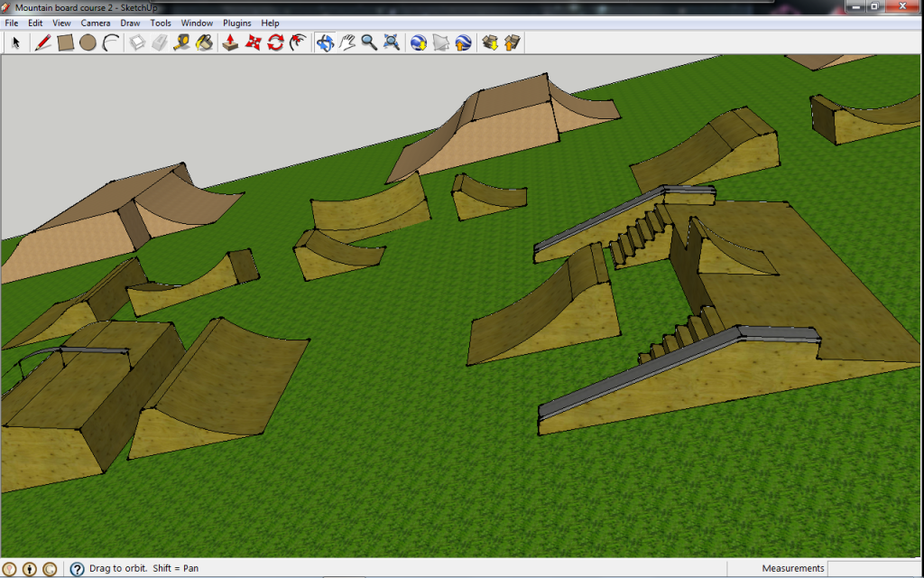Open the Camera menu
The image size is (924, 578).
click(96, 23)
